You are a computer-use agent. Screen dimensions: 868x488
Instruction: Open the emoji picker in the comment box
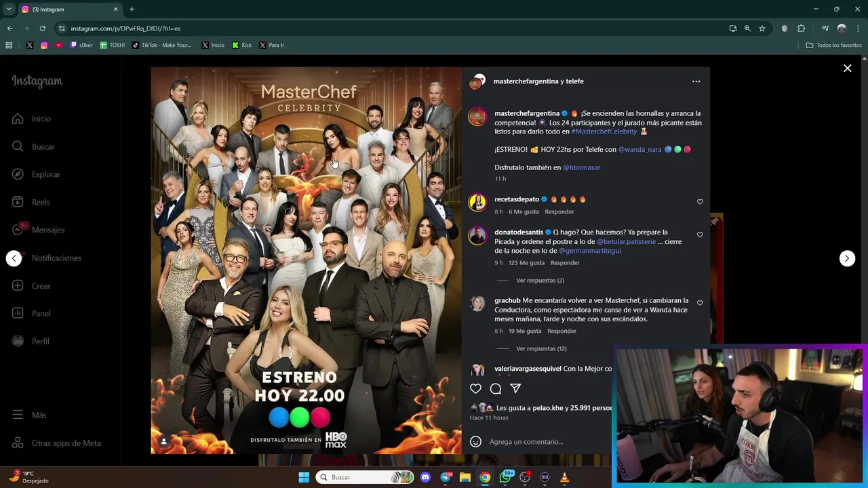pyautogui.click(x=475, y=441)
